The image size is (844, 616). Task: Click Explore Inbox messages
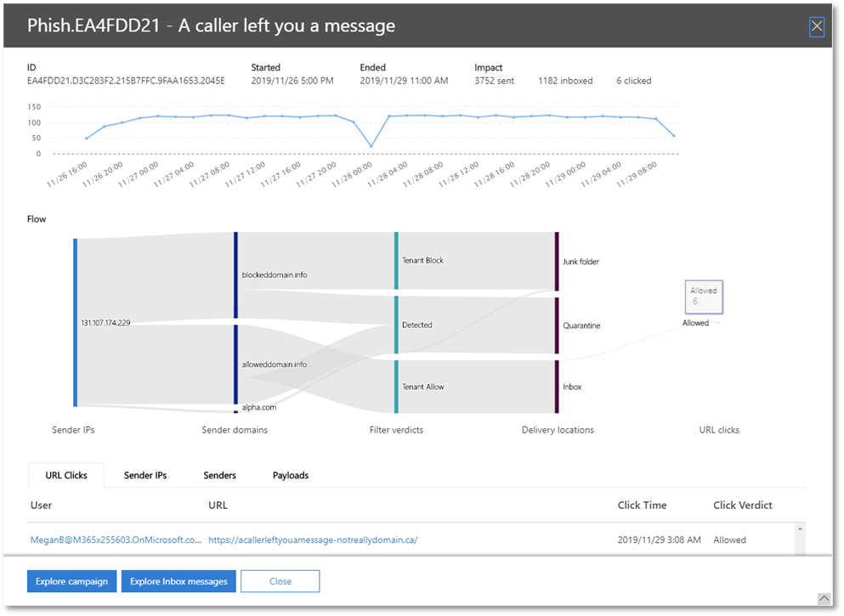[x=178, y=581]
